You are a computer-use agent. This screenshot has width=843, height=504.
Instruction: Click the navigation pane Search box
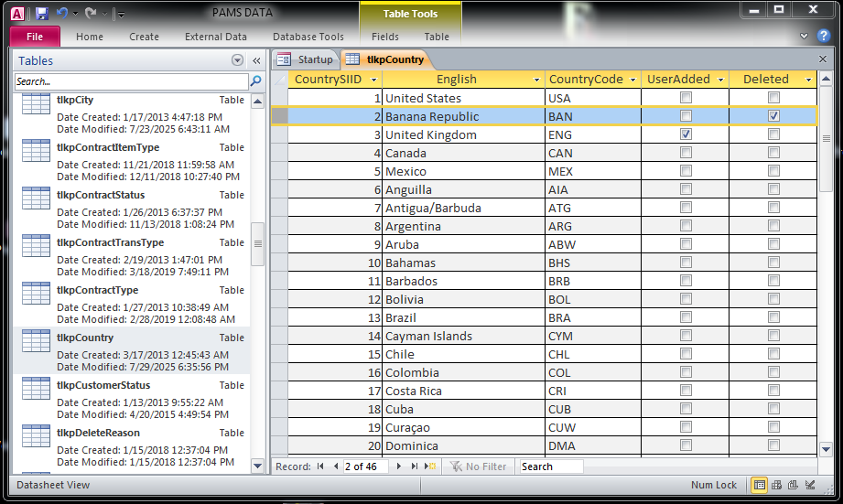coord(132,81)
